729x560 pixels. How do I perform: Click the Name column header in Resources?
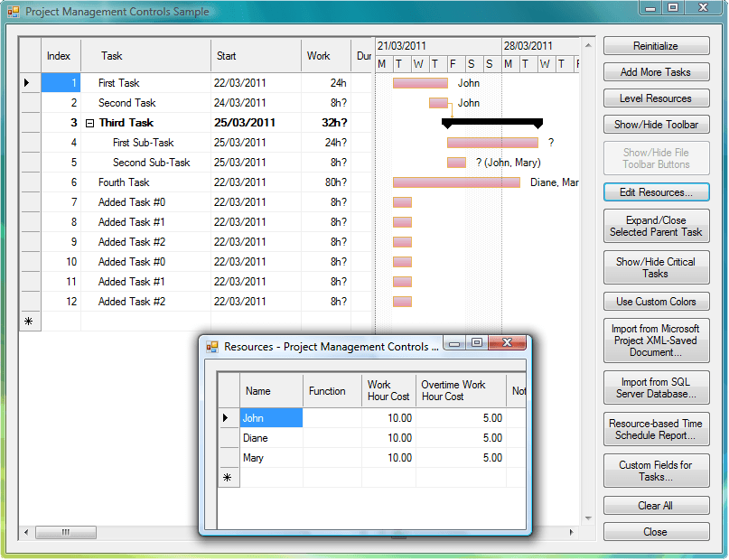[x=271, y=391]
